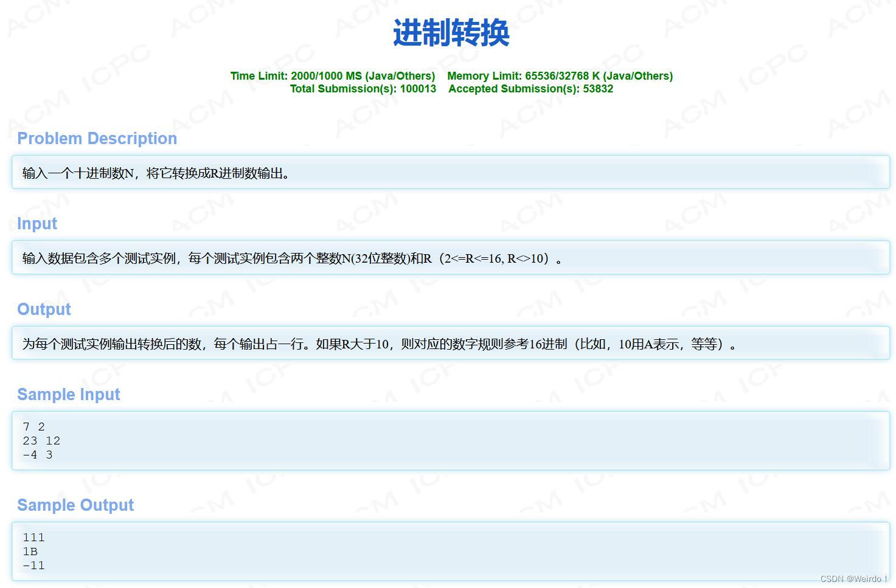
Task: Click the Output section heading
Action: (x=43, y=310)
